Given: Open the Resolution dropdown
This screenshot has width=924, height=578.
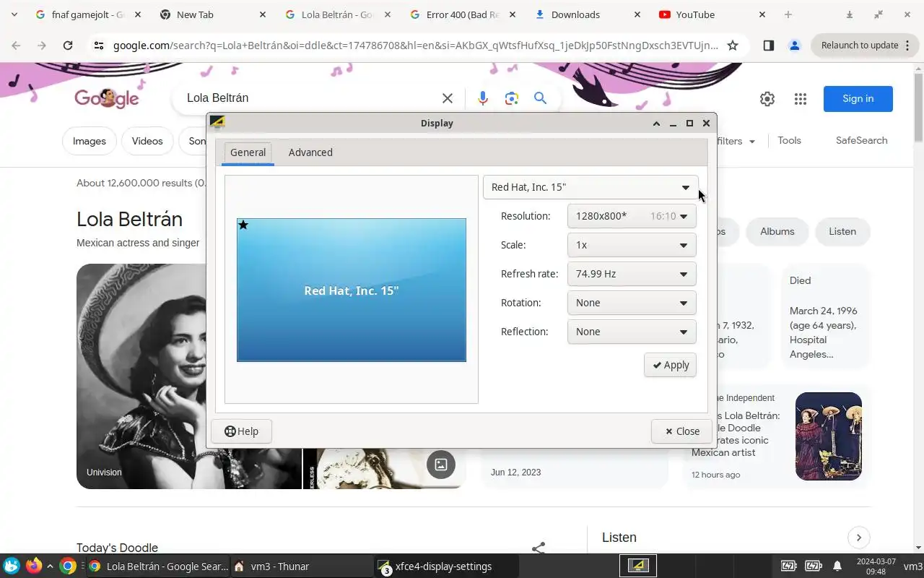Looking at the screenshot, I should tap(632, 216).
